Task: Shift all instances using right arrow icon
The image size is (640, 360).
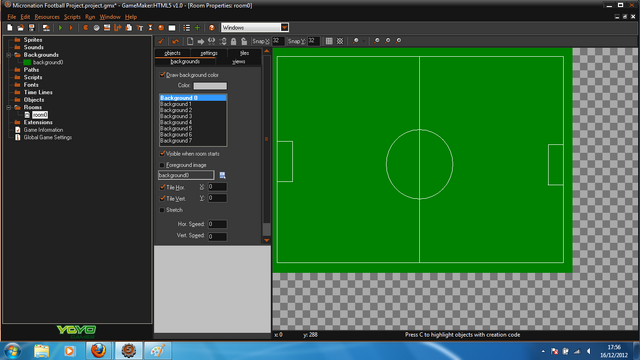Action: pos(201,41)
